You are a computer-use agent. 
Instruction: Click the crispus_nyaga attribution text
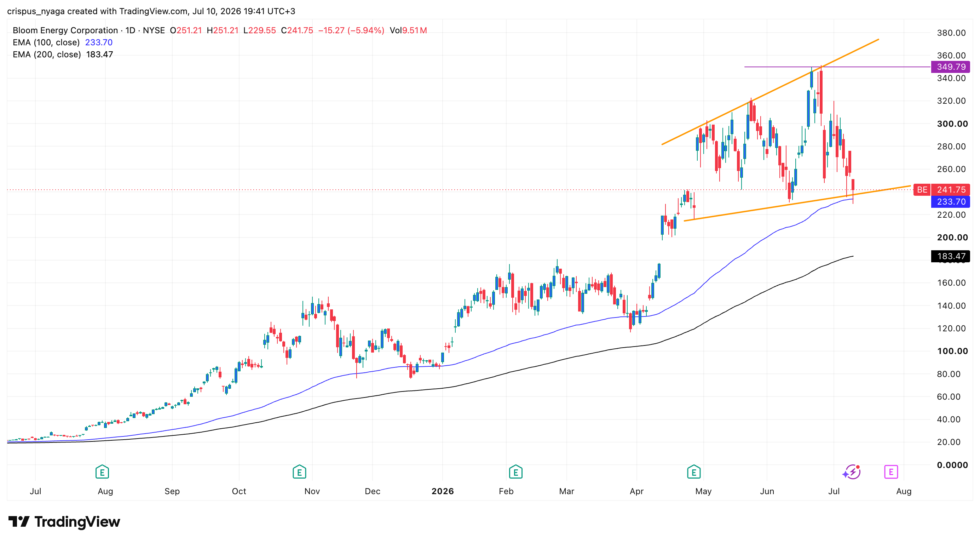(x=151, y=11)
